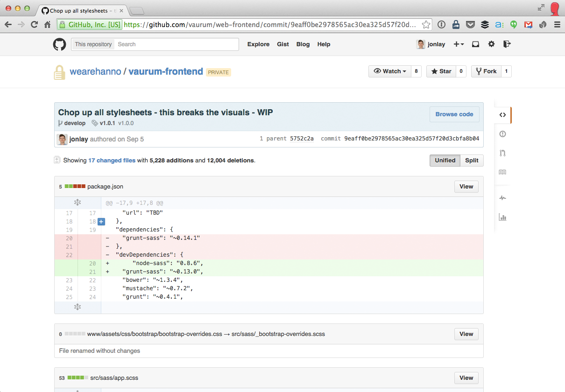
Task: Open the notifications inbox icon
Action: 475,44
